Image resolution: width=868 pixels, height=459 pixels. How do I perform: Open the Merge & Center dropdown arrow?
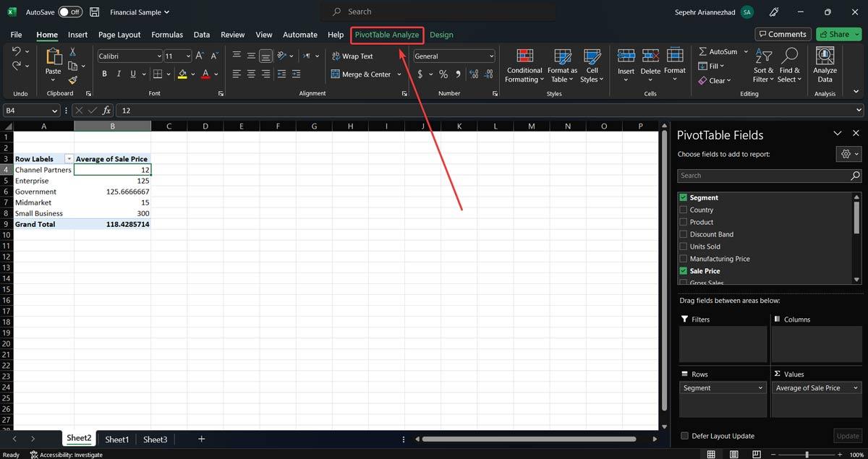[399, 74]
